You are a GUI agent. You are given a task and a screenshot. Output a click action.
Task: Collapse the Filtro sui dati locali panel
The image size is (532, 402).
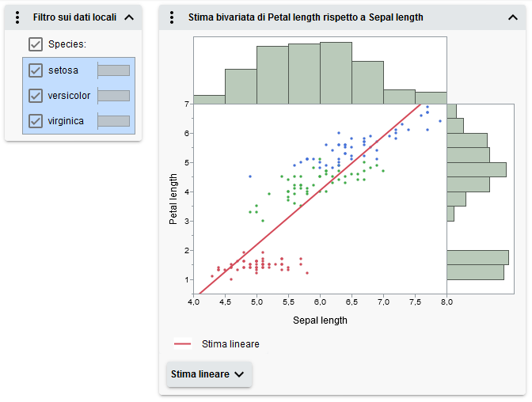[x=130, y=17]
